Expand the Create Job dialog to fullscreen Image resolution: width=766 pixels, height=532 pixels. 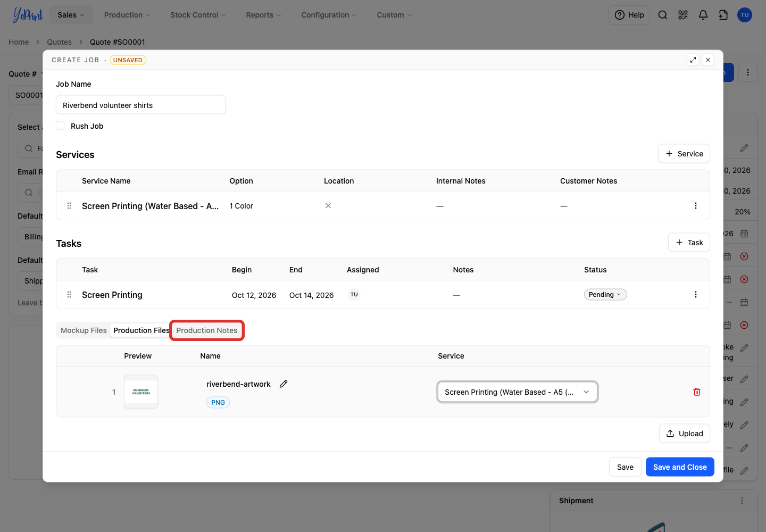pyautogui.click(x=693, y=60)
